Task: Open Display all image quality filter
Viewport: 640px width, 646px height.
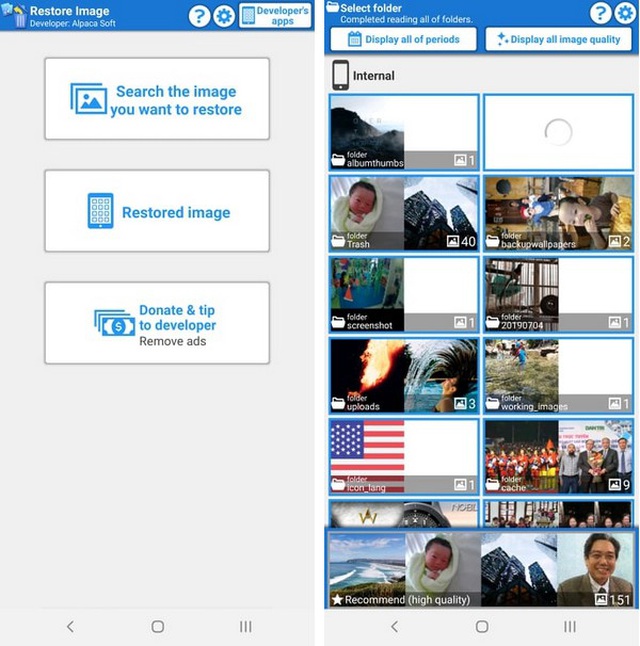Action: click(558, 40)
